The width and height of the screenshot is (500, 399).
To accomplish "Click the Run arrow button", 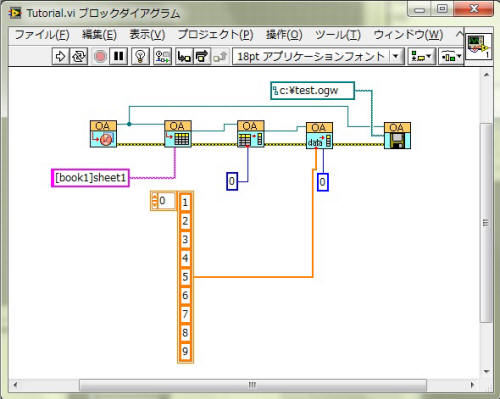I will click(60, 56).
